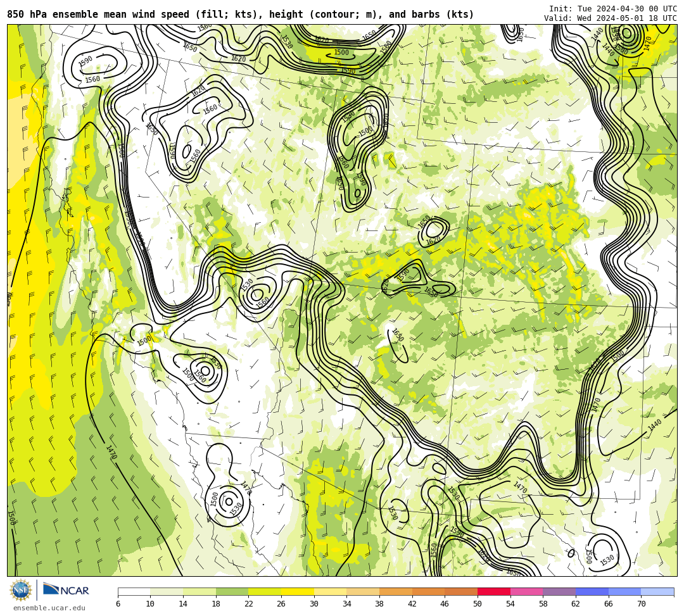Pick the yellow-green 22–26 kts swatch
The width and height of the screenshot is (684, 616).
(x=265, y=591)
